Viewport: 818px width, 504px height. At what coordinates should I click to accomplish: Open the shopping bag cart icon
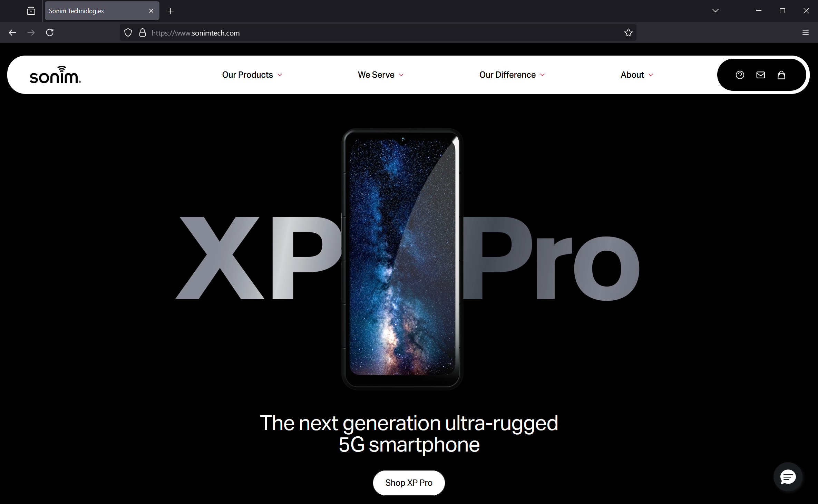point(781,75)
